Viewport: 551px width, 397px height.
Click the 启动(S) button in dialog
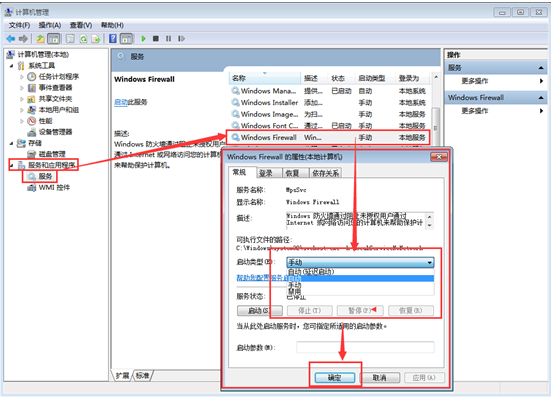point(260,311)
